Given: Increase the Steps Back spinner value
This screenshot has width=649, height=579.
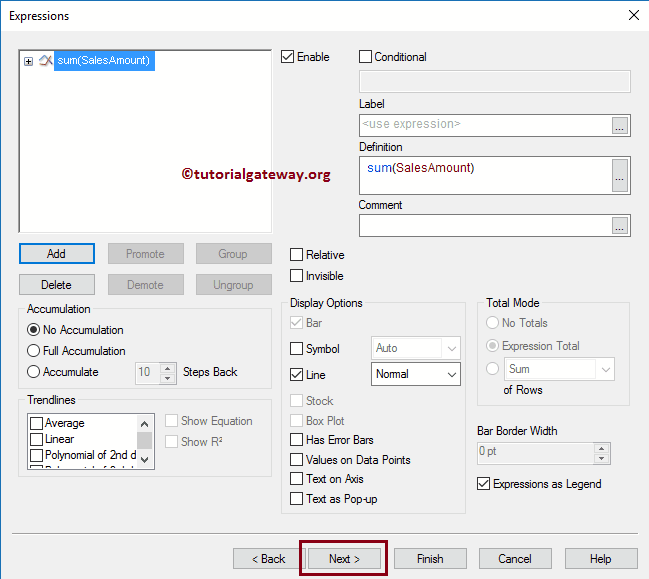Looking at the screenshot, I should (167, 368).
